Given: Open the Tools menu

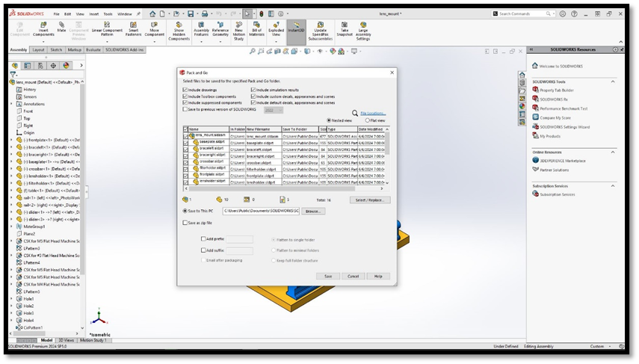Looking at the screenshot, I should tap(108, 14).
